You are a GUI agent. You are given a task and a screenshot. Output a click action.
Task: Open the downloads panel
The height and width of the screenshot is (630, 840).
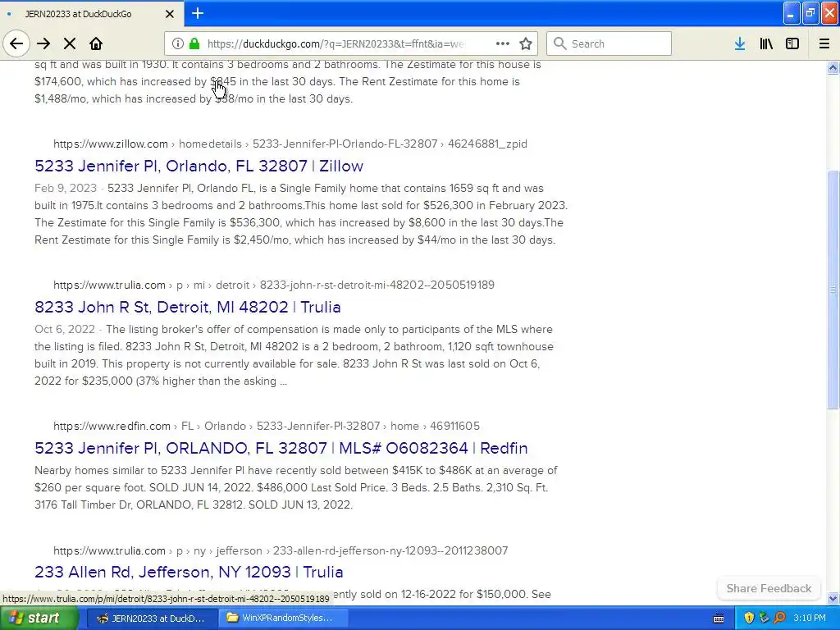tap(740, 44)
